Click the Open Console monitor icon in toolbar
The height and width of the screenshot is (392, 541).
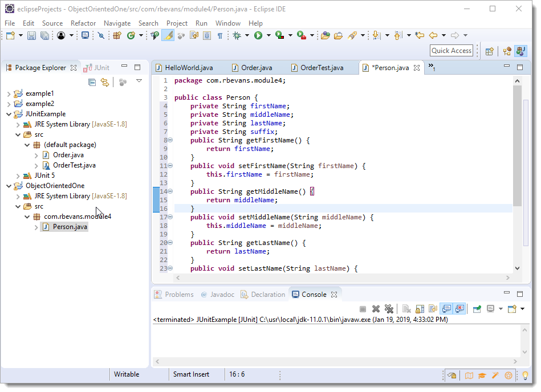[85, 35]
